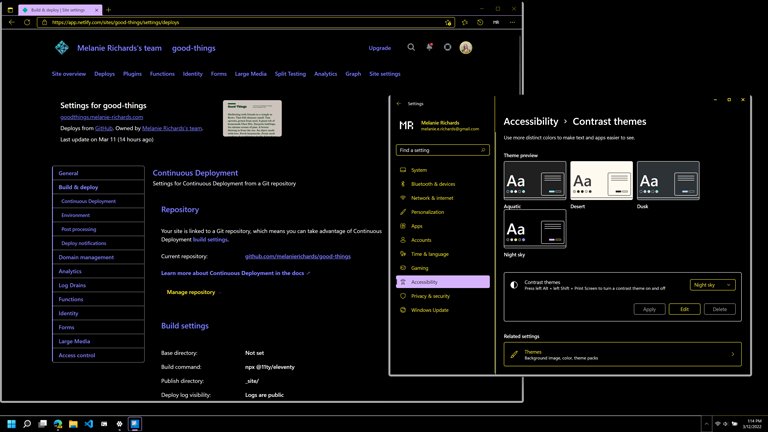Open Microsoft Edge from taskbar
Screen dimensions: 768x432
tap(58, 424)
